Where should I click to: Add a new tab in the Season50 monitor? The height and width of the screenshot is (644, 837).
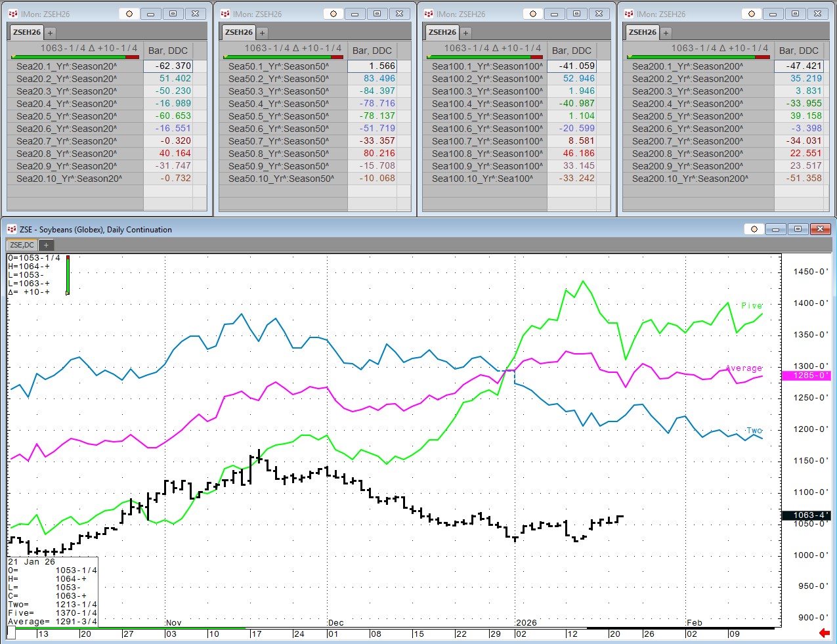tap(262, 32)
